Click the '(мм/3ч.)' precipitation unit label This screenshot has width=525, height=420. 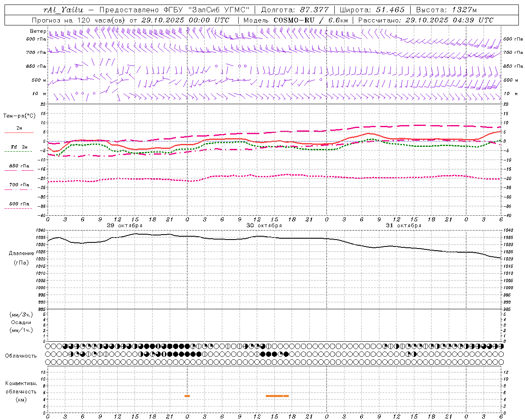[21, 315]
